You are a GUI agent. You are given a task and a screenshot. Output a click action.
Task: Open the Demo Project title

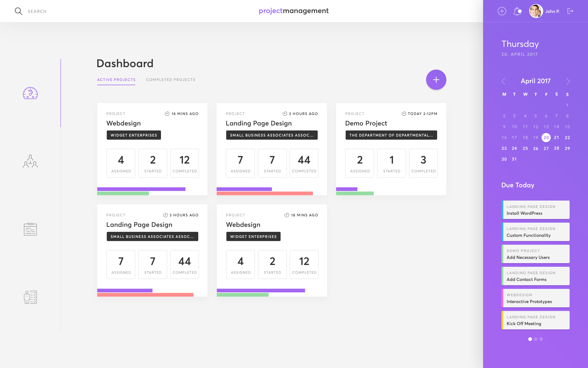tap(366, 123)
